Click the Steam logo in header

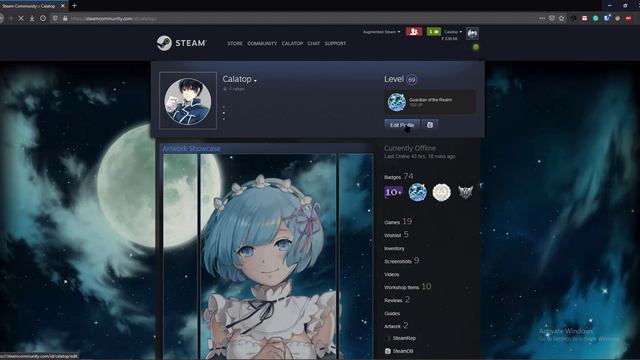(x=182, y=43)
